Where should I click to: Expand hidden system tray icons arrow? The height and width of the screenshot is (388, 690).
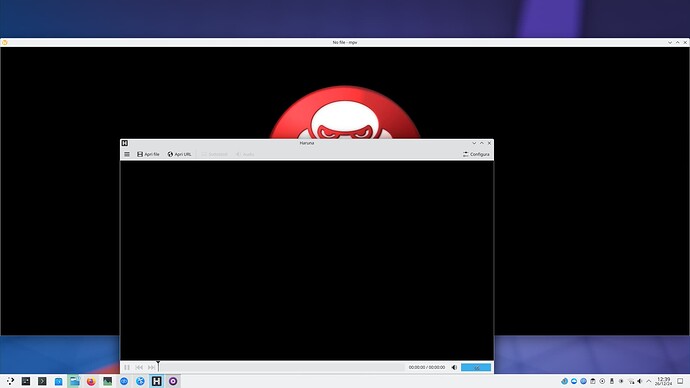pos(649,381)
